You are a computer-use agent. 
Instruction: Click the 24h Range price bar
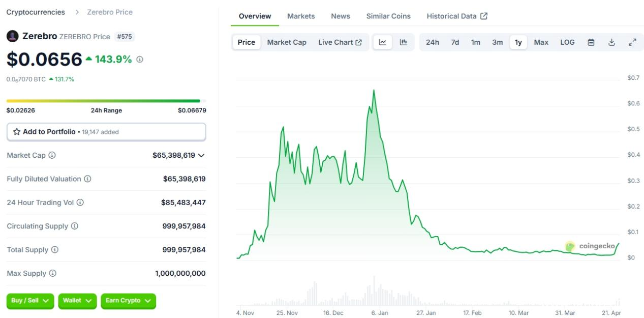tap(103, 101)
